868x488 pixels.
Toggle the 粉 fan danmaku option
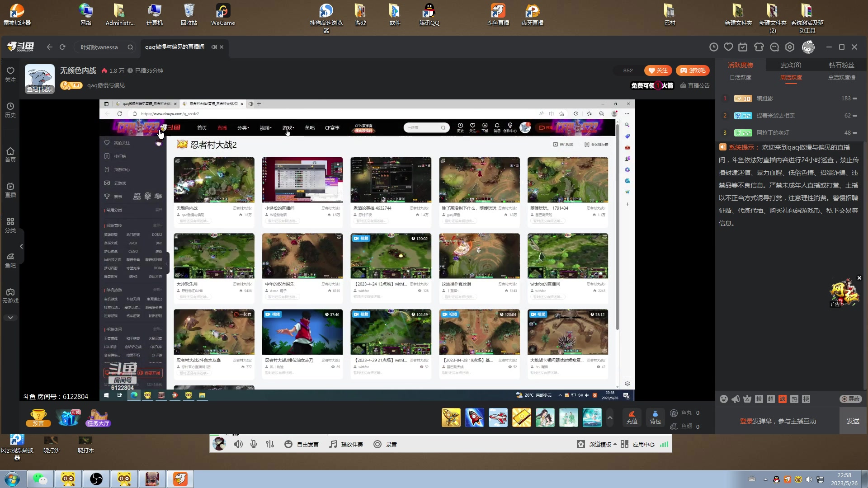759,399
